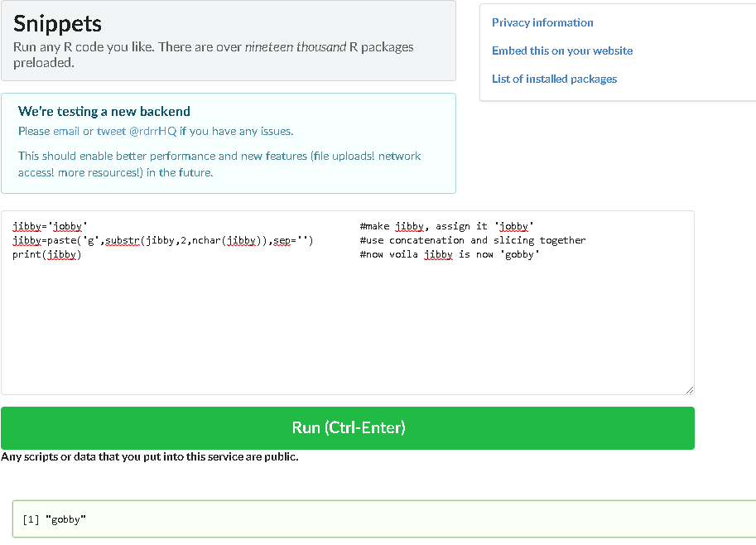Click Embed this on your website
Image resolution: width=756 pixels, height=545 pixels.
(x=561, y=51)
